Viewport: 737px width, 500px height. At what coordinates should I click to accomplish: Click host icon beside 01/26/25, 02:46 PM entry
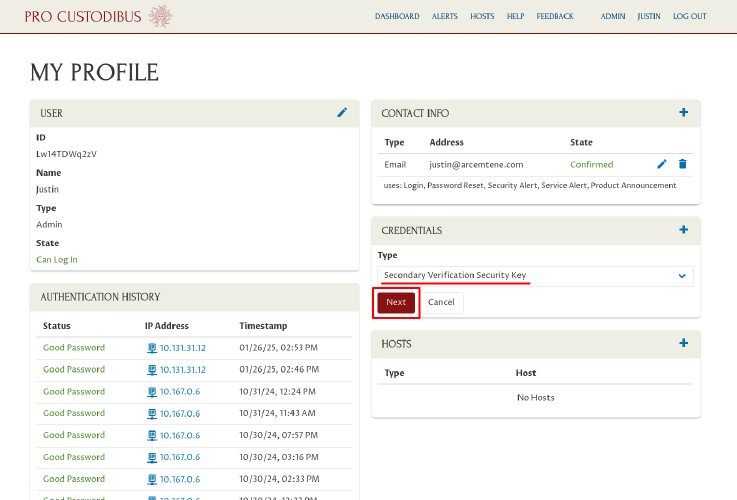(x=152, y=370)
